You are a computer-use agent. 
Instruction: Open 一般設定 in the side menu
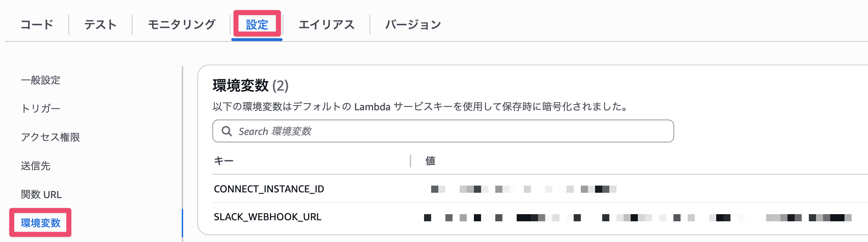click(x=41, y=80)
